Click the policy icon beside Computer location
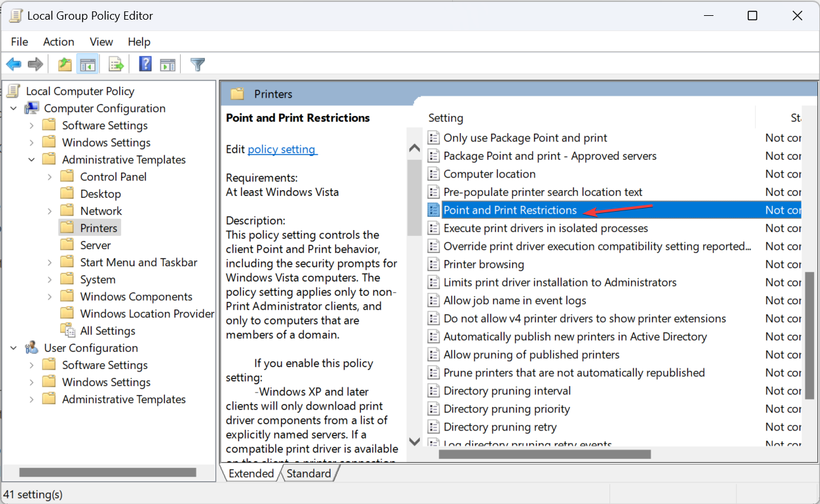 tap(434, 174)
